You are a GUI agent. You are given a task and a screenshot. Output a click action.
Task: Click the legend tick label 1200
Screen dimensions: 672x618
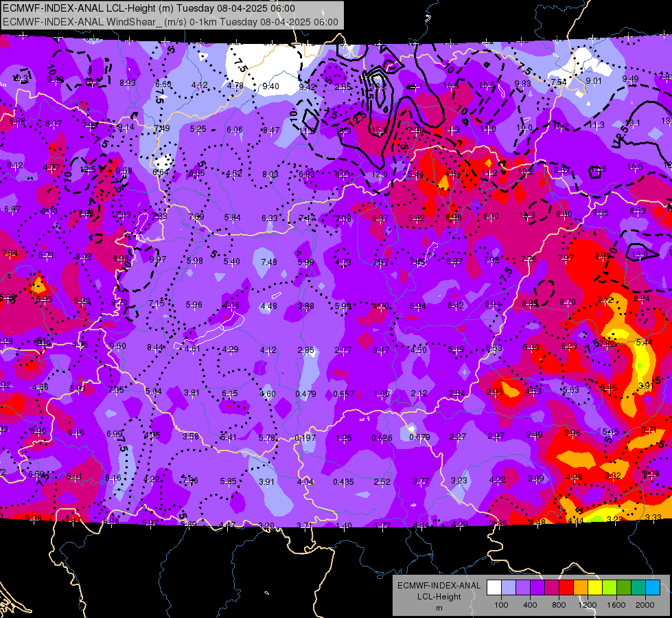tap(587, 605)
